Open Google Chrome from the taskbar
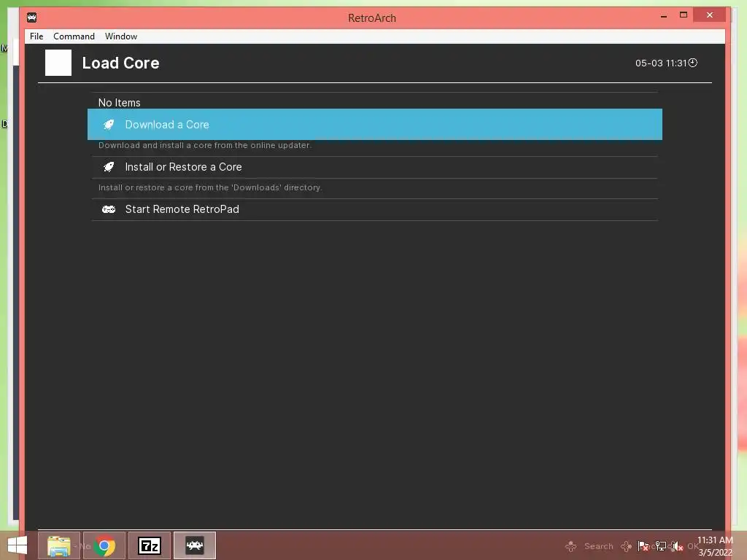 pyautogui.click(x=104, y=545)
